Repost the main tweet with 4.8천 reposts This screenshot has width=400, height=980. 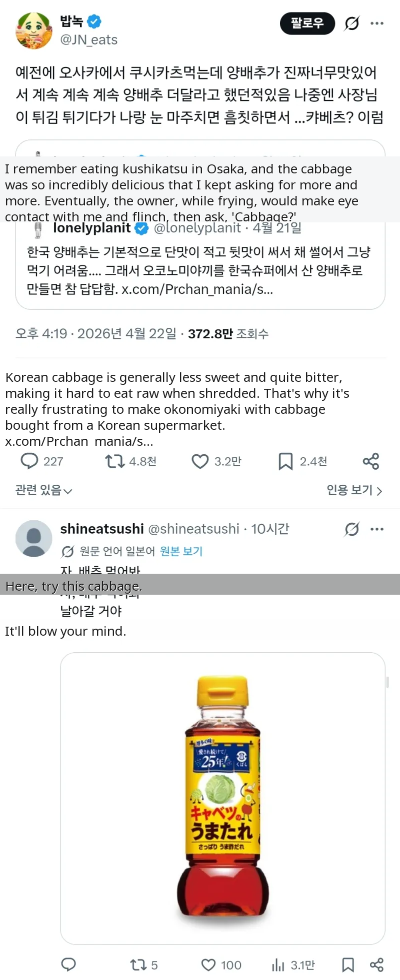coord(115,461)
